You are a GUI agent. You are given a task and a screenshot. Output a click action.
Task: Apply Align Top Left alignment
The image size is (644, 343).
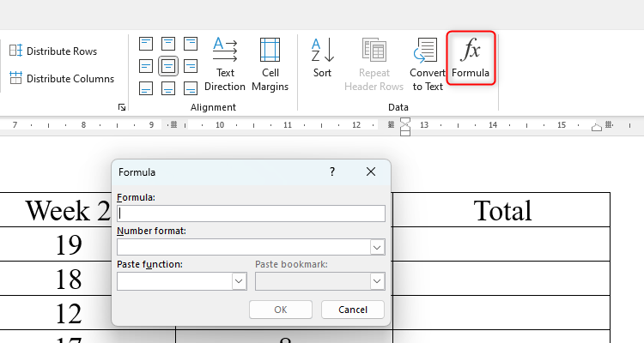[x=146, y=44]
